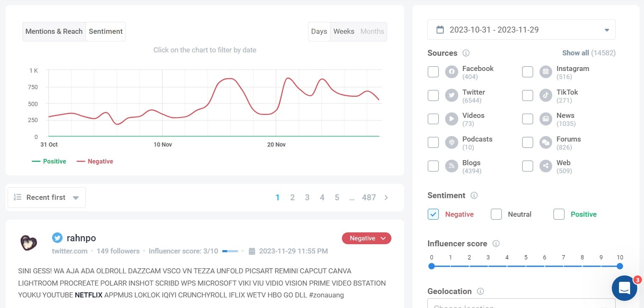Click the Sentiment filter info icon
This screenshot has width=644, height=308.
474,196
